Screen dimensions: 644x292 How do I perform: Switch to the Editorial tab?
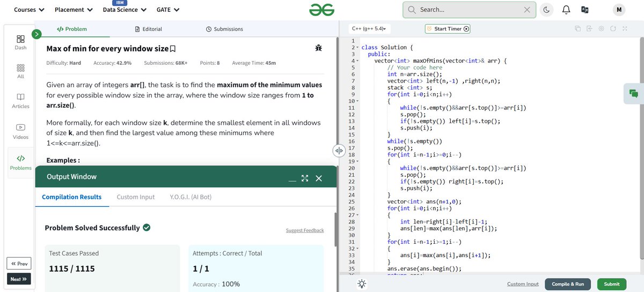point(148,29)
